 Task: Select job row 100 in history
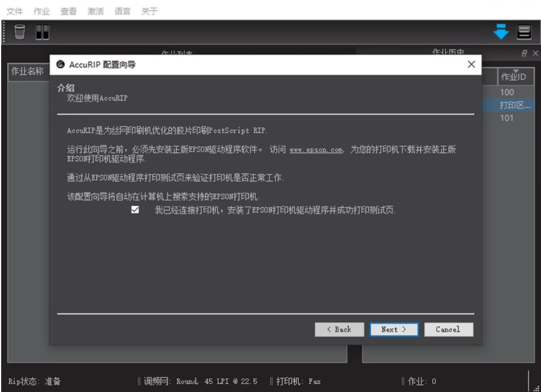point(507,92)
